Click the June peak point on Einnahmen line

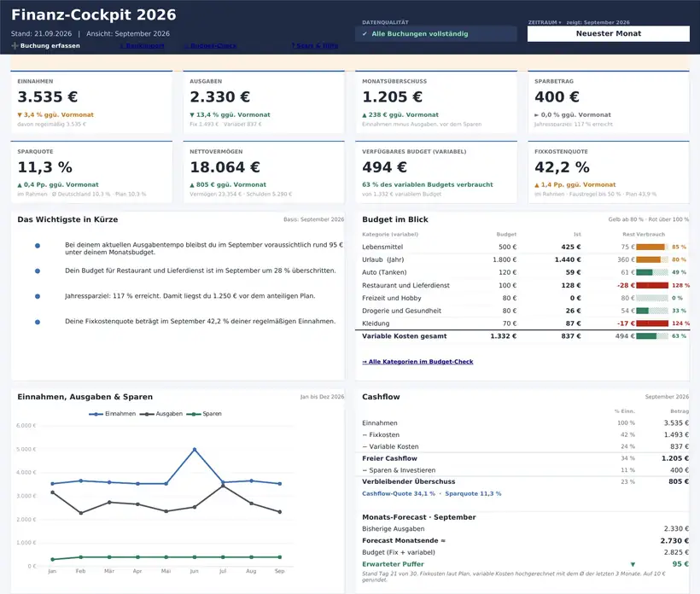(194, 450)
